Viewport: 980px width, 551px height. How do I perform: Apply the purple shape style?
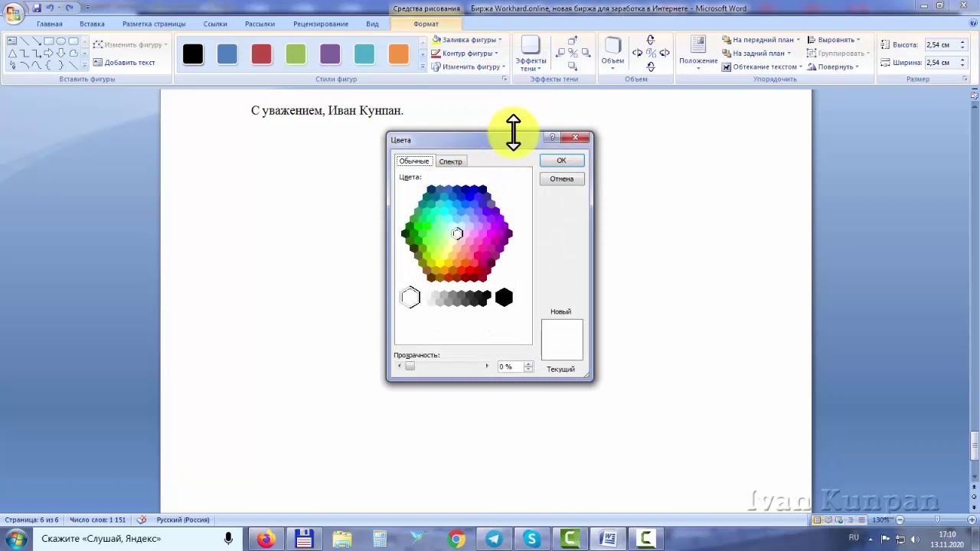pyautogui.click(x=330, y=54)
